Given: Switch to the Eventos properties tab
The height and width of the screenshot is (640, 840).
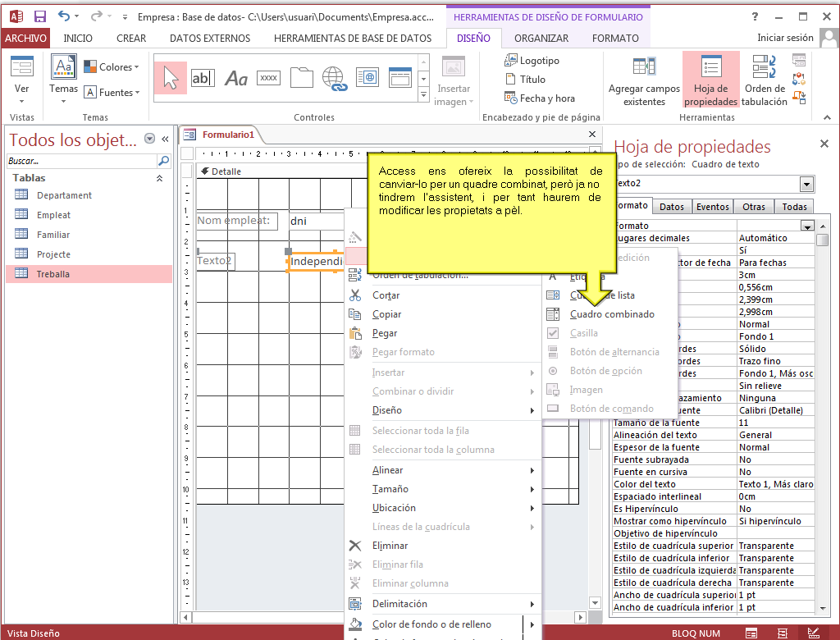Looking at the screenshot, I should (x=713, y=207).
